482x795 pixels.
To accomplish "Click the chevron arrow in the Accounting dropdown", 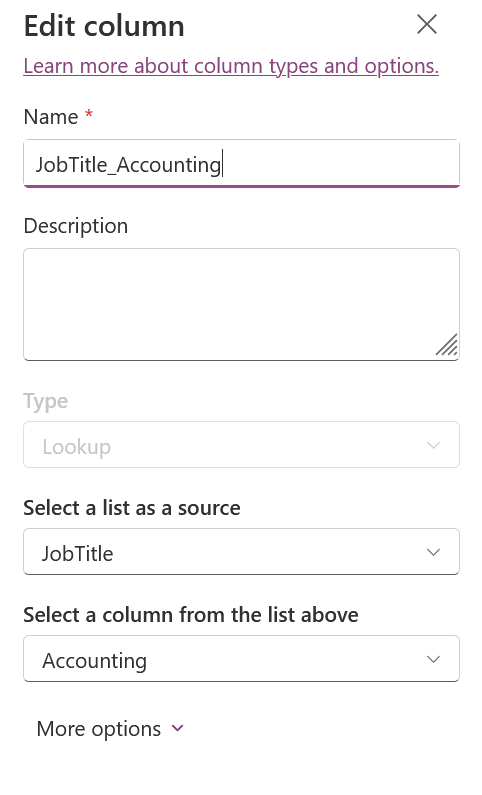I will tap(433, 659).
